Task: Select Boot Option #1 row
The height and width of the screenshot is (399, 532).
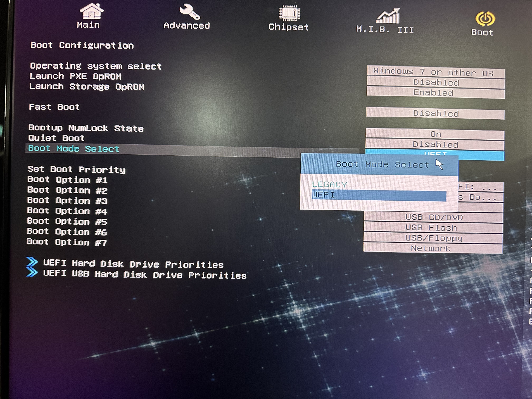Action: pyautogui.click(x=67, y=180)
